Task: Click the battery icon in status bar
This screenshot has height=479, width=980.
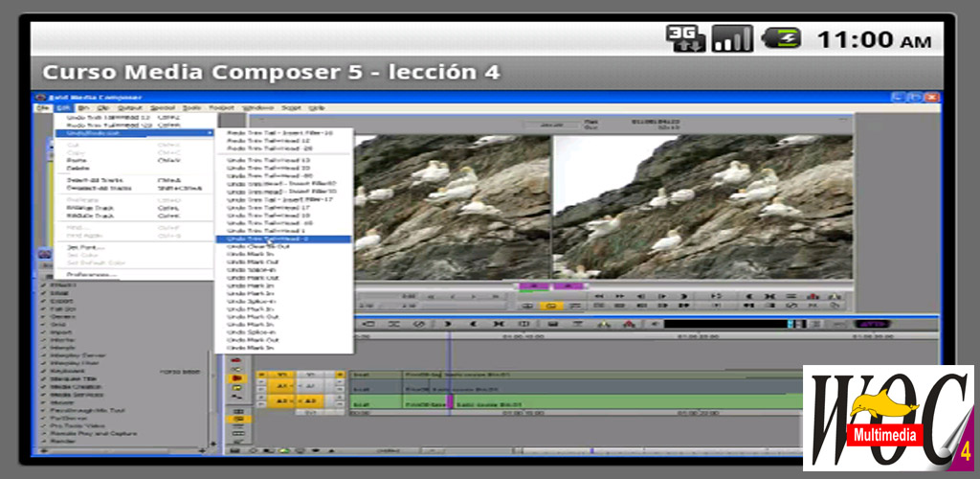Action: tap(780, 38)
